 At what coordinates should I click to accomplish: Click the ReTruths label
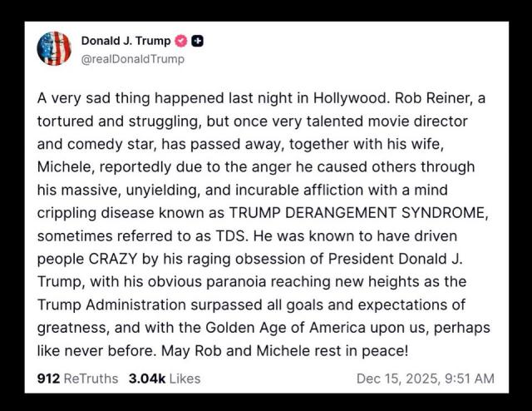coord(91,379)
